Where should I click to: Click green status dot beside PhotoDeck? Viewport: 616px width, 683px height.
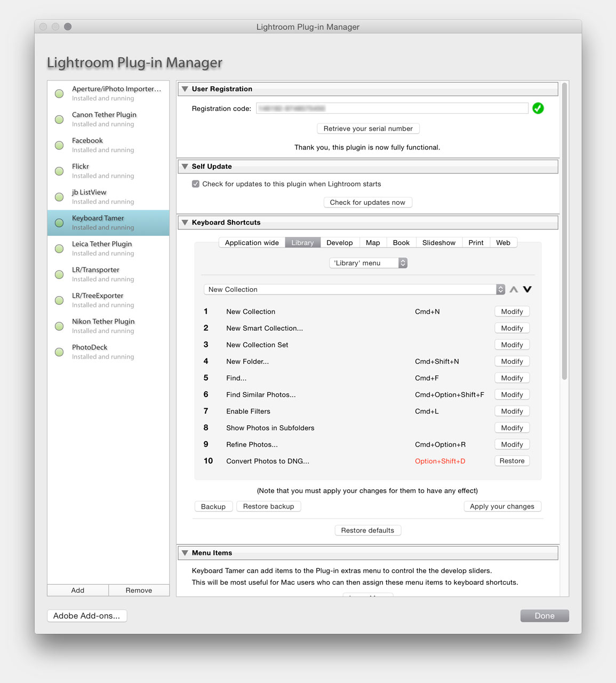tap(59, 352)
